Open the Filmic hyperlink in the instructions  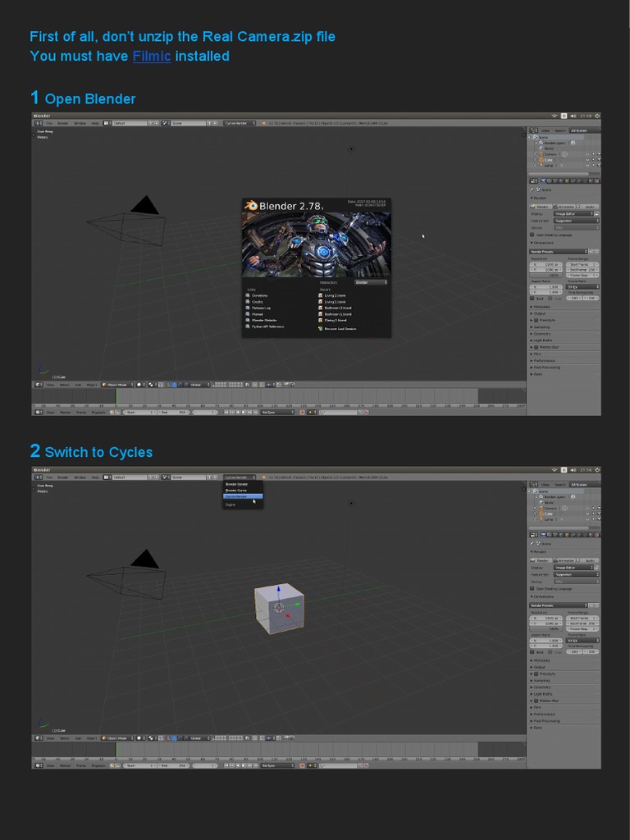(x=152, y=57)
